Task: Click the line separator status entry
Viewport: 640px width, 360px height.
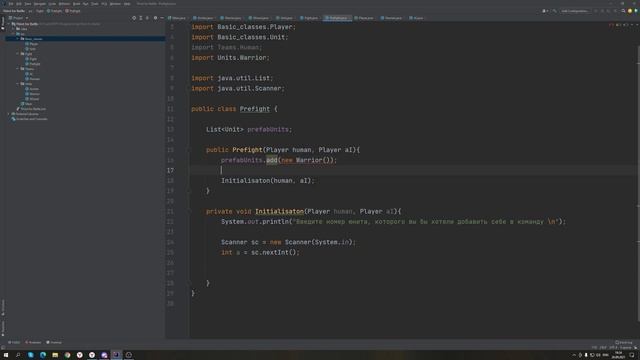Action: 603,348
